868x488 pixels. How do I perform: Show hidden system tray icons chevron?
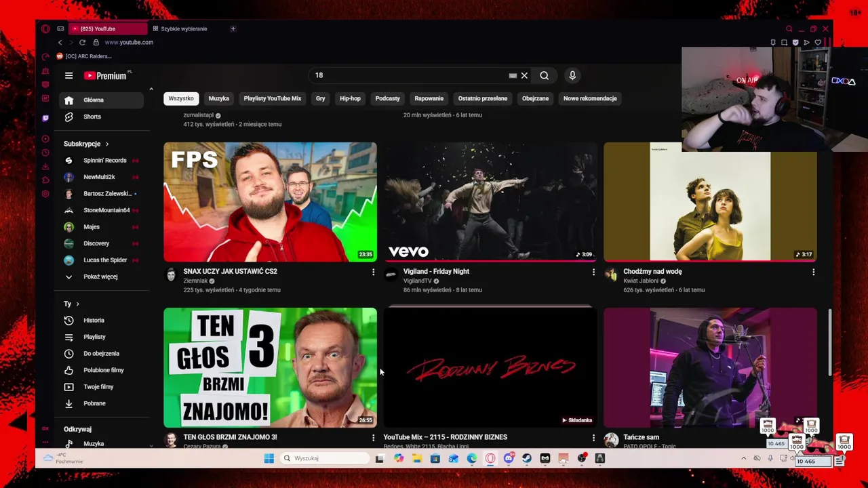tap(743, 458)
